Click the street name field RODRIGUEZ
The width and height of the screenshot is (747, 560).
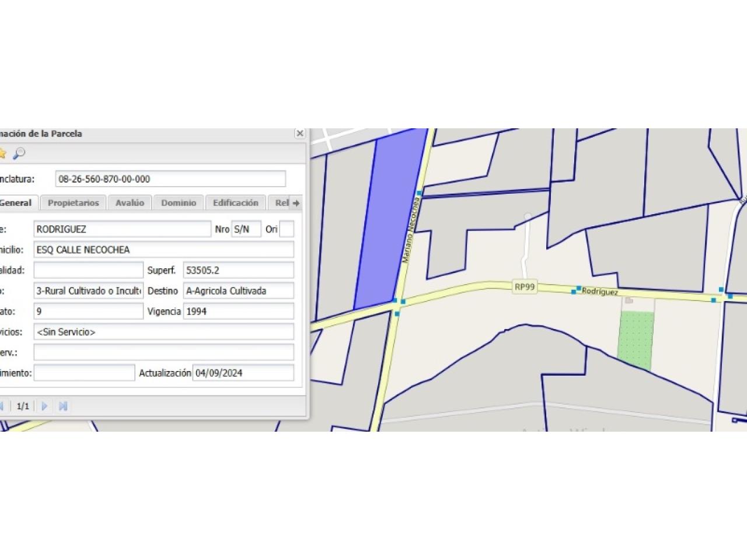[122, 229]
